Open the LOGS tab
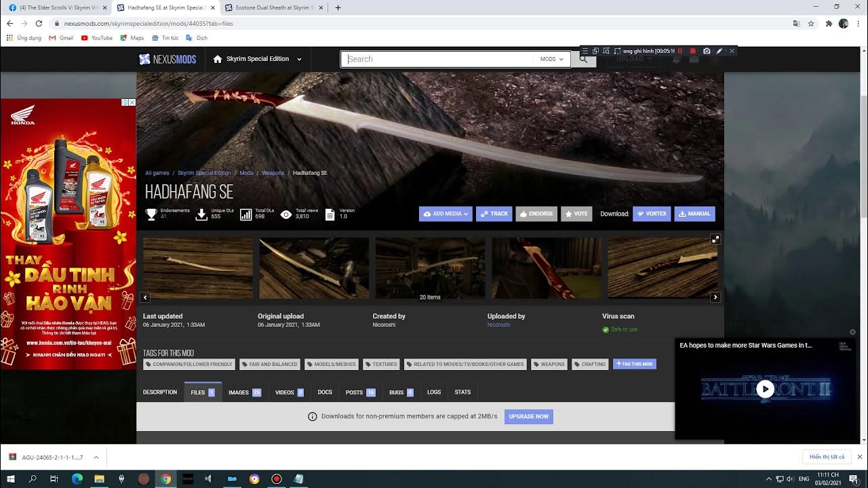868x488 pixels. click(x=434, y=392)
